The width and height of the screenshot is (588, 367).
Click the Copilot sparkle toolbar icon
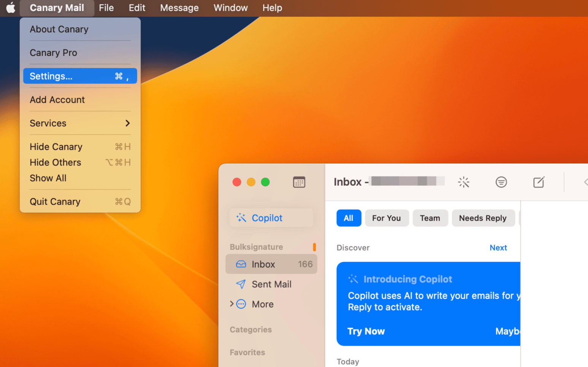[464, 182]
